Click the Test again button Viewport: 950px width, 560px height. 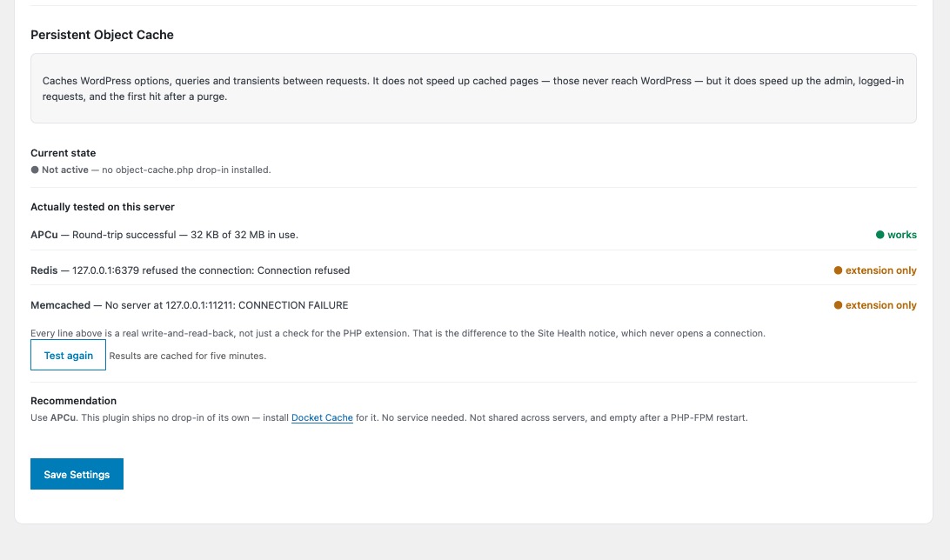pos(68,356)
